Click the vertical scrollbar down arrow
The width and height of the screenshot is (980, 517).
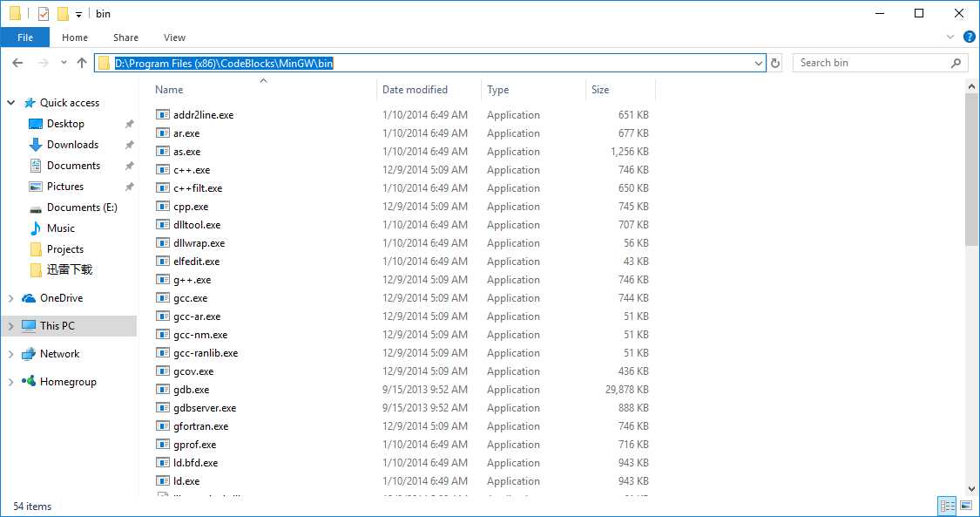(x=972, y=488)
